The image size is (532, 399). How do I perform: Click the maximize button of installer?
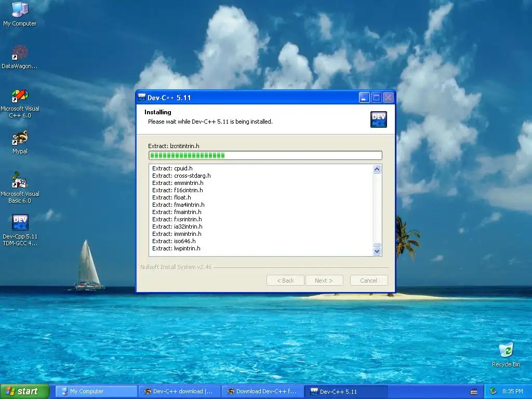[x=376, y=98]
